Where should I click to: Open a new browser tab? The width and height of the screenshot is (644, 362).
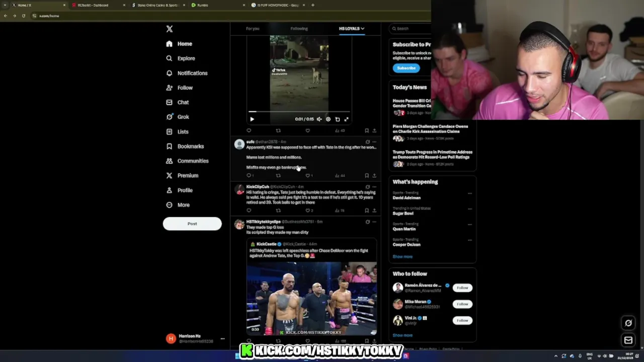pos(312,5)
